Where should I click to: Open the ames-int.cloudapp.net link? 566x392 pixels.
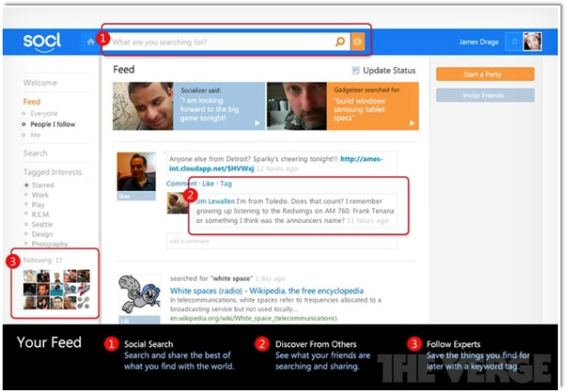tap(276, 163)
